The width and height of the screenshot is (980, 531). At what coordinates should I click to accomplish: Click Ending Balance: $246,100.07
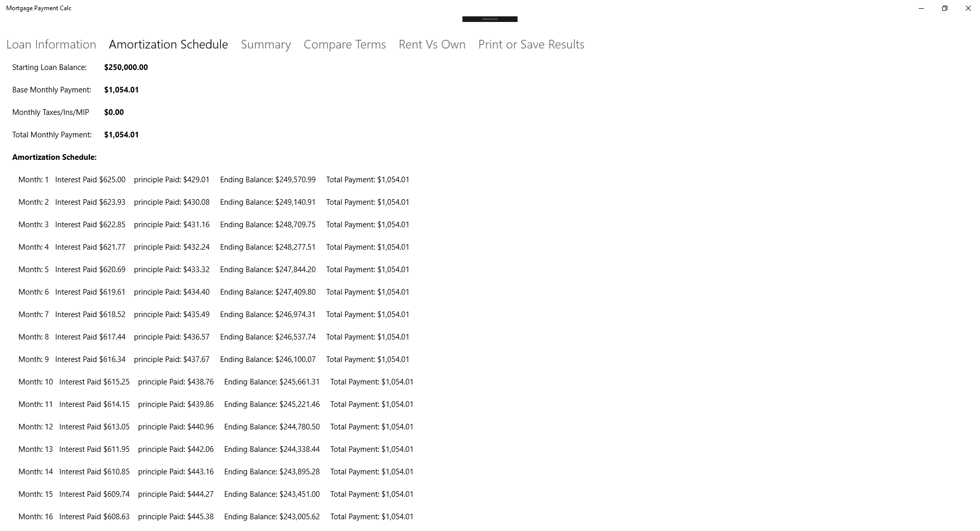268,359
